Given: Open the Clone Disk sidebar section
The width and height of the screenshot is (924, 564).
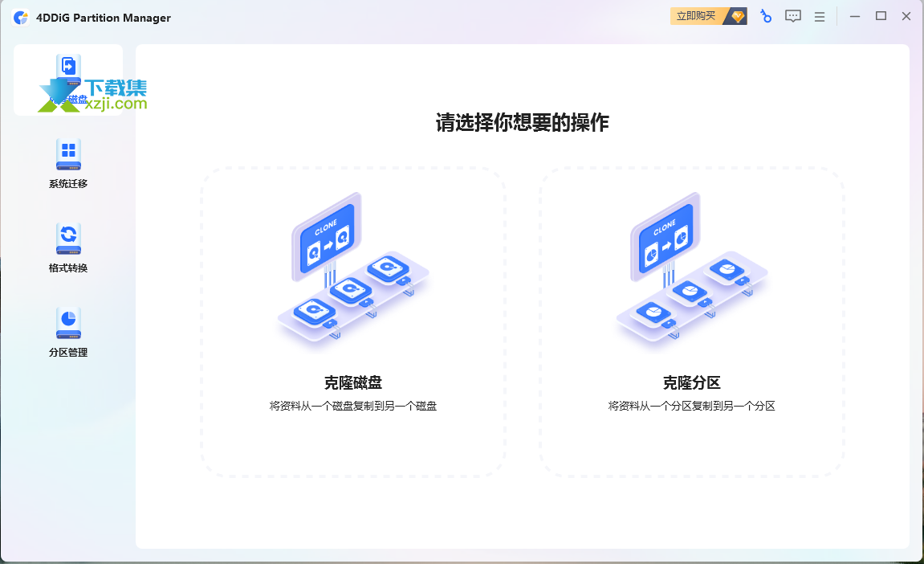Looking at the screenshot, I should click(x=68, y=80).
